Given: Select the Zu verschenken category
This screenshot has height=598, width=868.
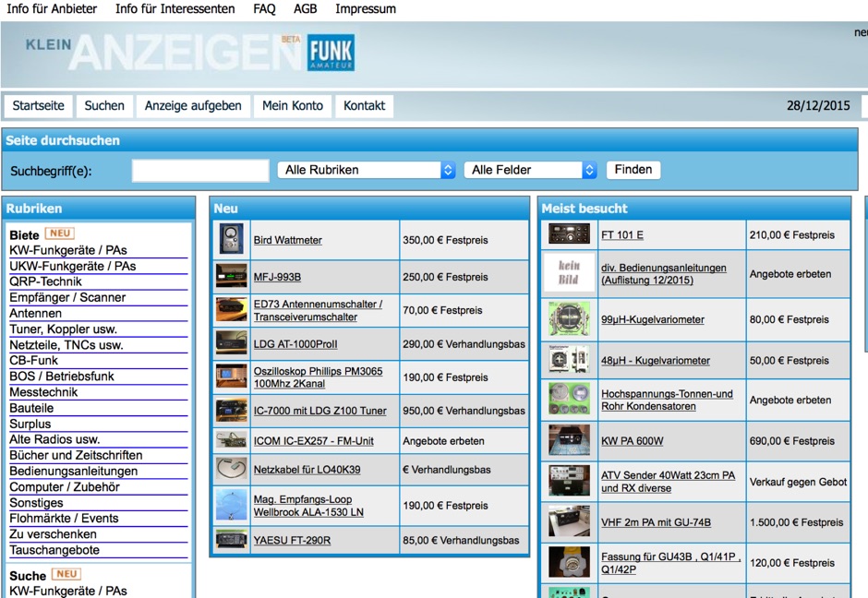Looking at the screenshot, I should tap(54, 534).
